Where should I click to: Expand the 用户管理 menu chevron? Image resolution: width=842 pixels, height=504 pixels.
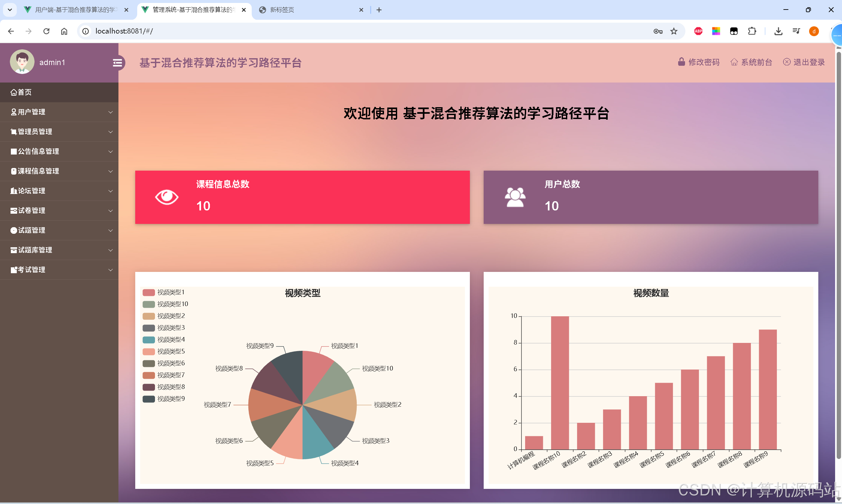[x=110, y=112]
